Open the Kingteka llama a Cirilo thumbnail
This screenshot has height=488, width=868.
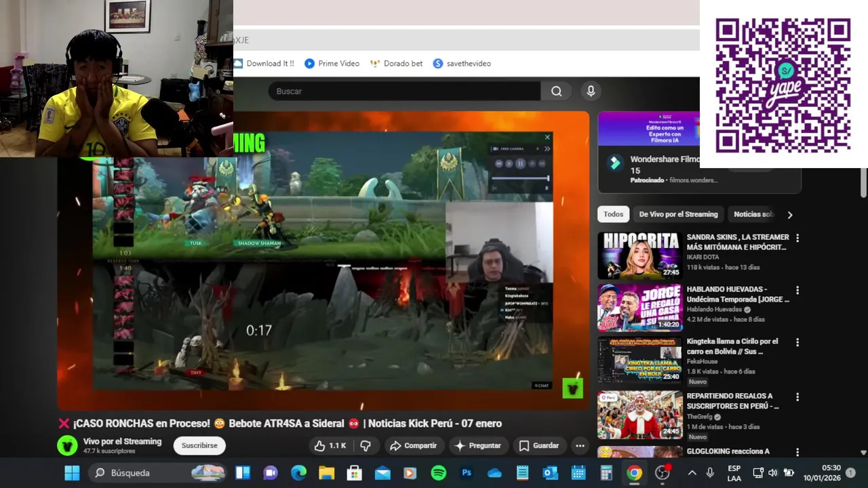click(x=639, y=360)
